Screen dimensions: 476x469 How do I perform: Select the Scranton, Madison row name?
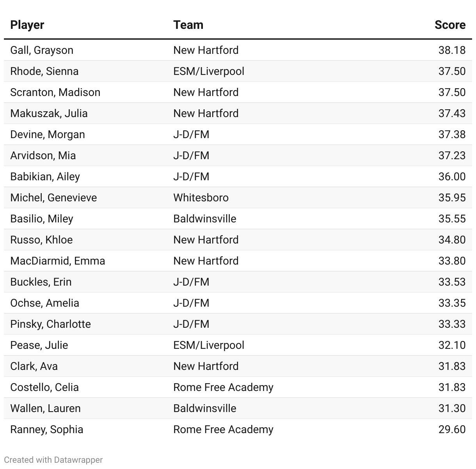(x=55, y=92)
